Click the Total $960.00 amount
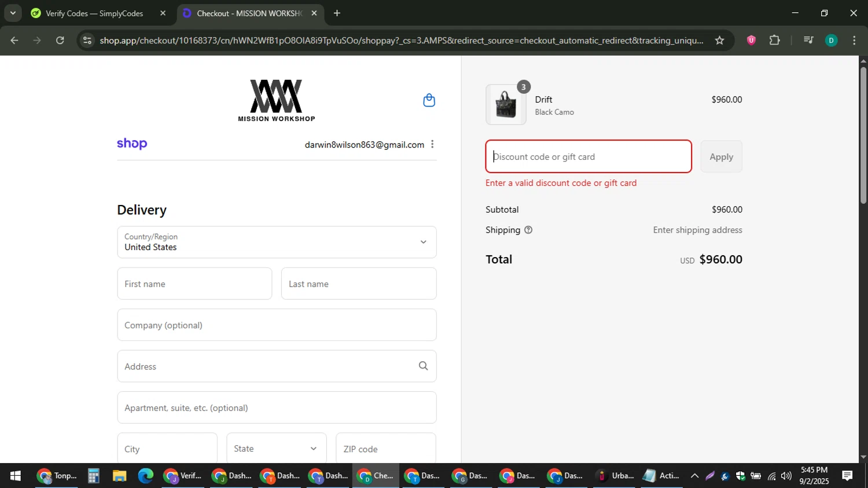Viewport: 868px width, 488px height. point(720,259)
